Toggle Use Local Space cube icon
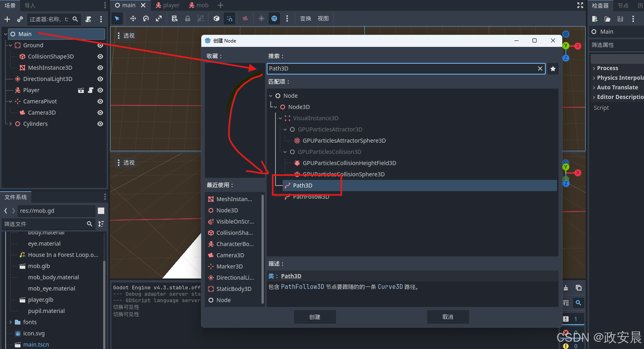Viewport: 644px width, 349px height. 217,18
